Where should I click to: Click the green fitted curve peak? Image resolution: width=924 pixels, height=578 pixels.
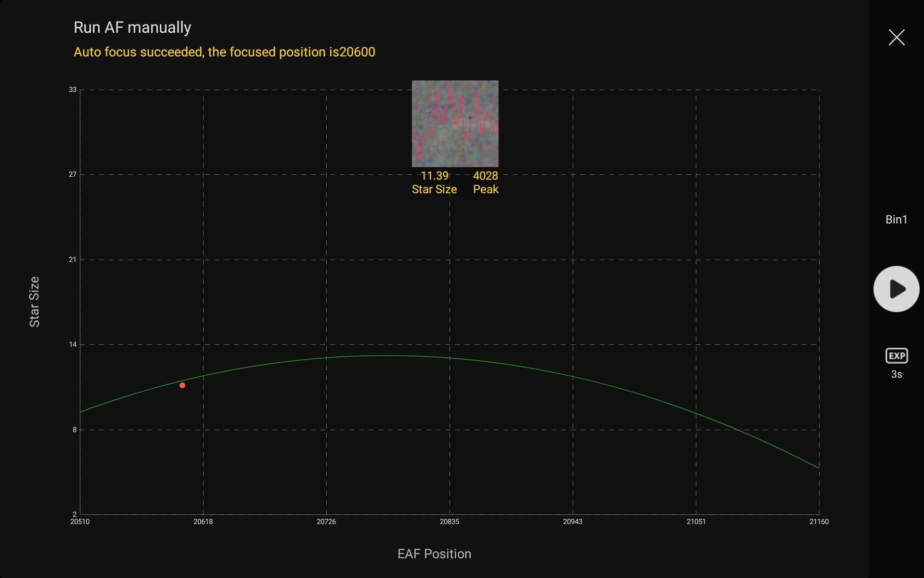coord(390,355)
